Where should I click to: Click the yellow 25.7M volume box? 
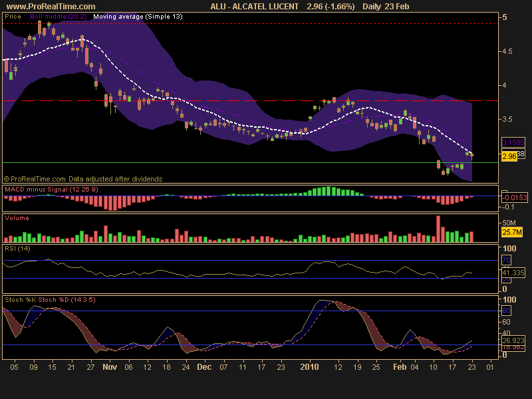(x=512, y=232)
